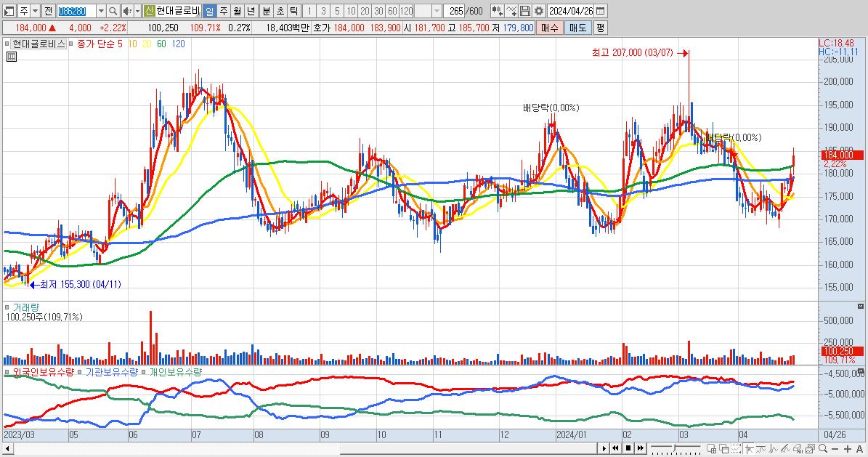Click the 외국인보유수량 legend label
The width and height of the screenshot is (868, 457).
(43, 372)
